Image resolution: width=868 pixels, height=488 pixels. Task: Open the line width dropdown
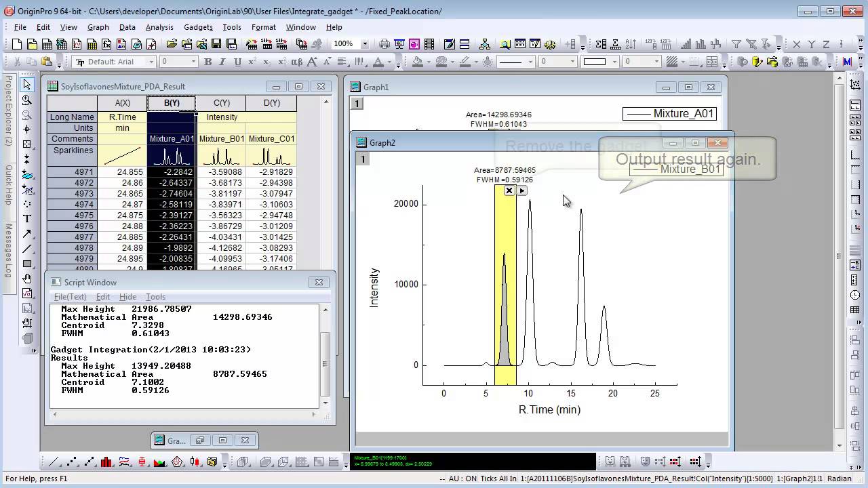[573, 62]
